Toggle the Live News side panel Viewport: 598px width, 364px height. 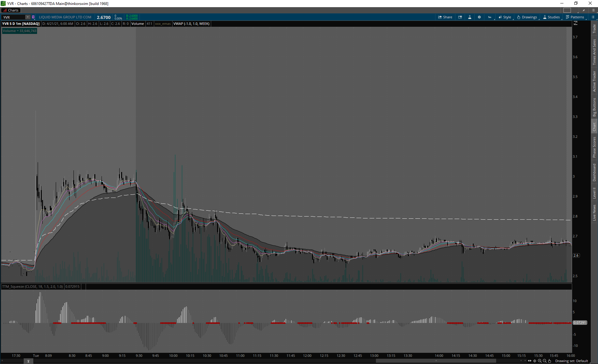pyautogui.click(x=594, y=213)
